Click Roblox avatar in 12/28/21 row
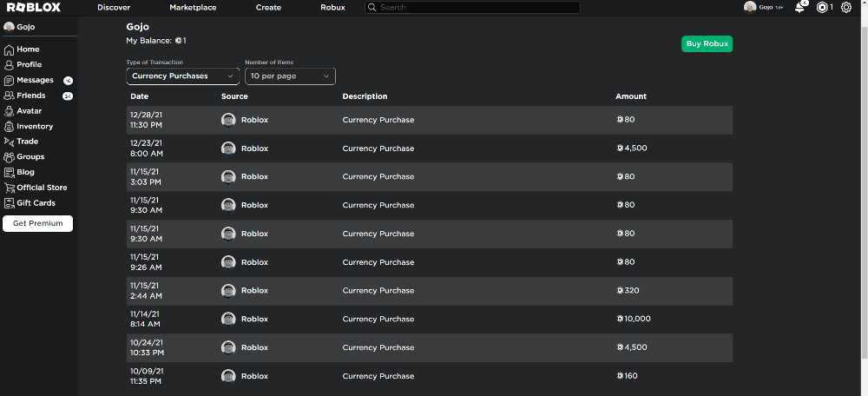The width and height of the screenshot is (868, 396). tap(228, 120)
